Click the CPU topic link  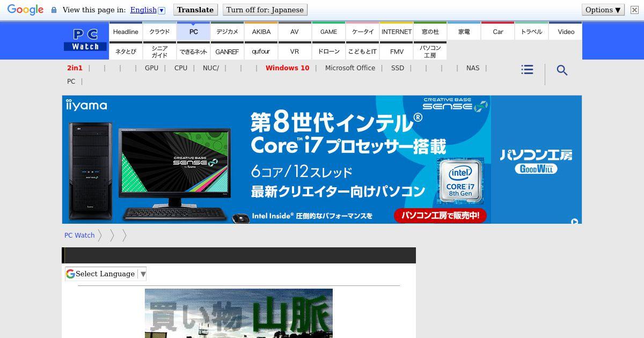(181, 68)
